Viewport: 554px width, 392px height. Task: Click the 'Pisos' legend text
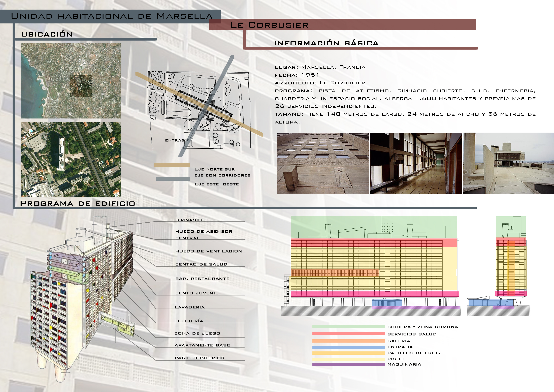[x=396, y=359]
